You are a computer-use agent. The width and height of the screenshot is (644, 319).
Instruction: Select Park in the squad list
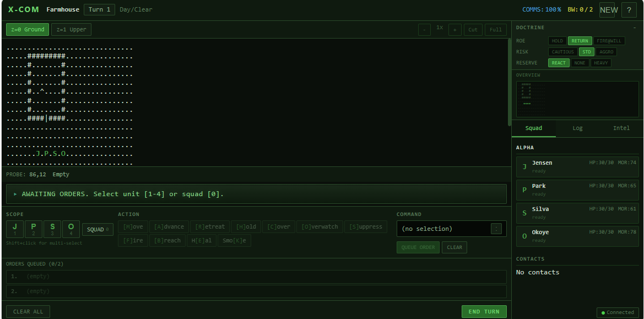(x=577, y=190)
